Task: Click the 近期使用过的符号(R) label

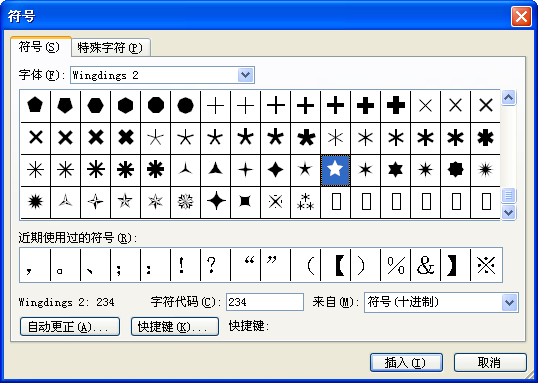Action: (x=78, y=238)
